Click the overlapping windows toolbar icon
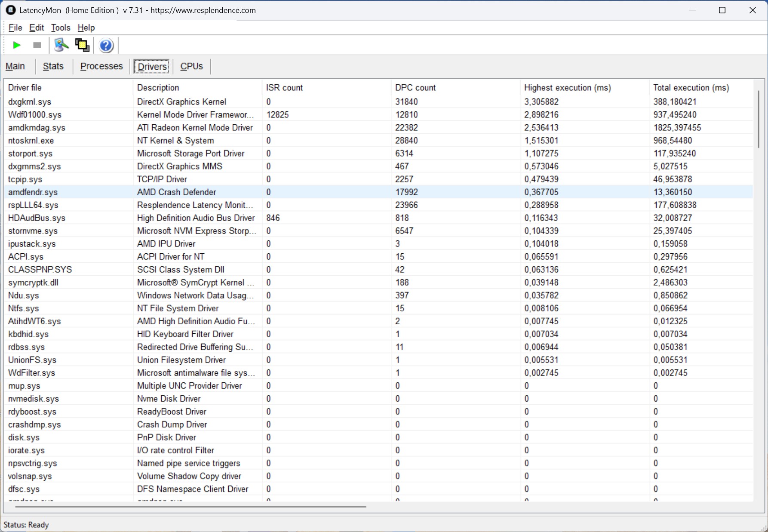Screen dimensions: 768x532 [82, 45]
